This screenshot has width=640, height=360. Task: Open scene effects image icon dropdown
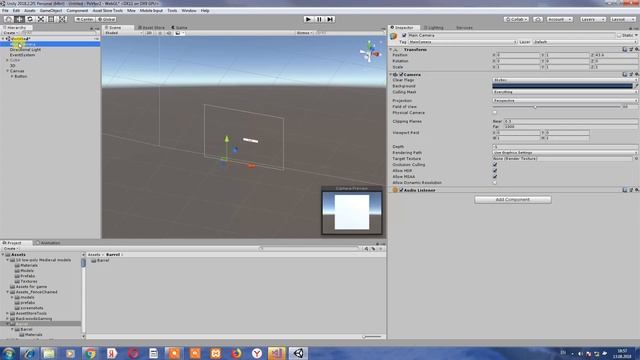[x=180, y=33]
